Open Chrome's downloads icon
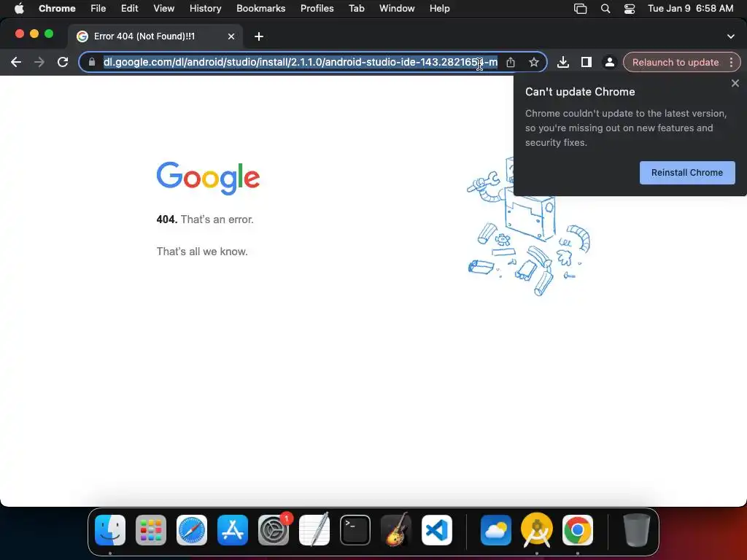Viewport: 747px width, 560px height. [562, 62]
